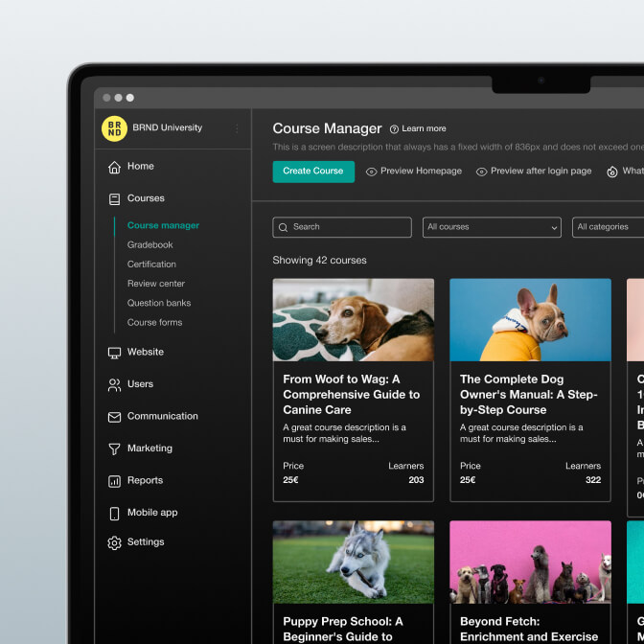This screenshot has width=644, height=644.
Task: Click Preview after login page link
Action: [534, 172]
